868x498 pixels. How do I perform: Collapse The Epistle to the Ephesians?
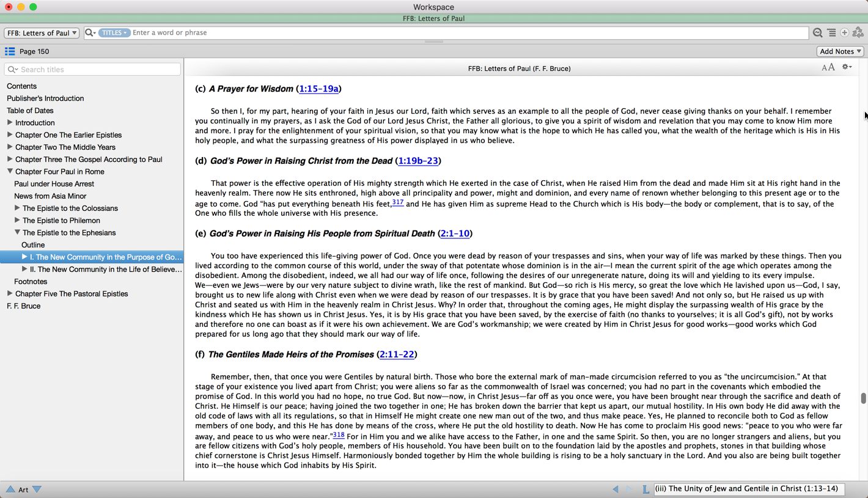coord(17,233)
